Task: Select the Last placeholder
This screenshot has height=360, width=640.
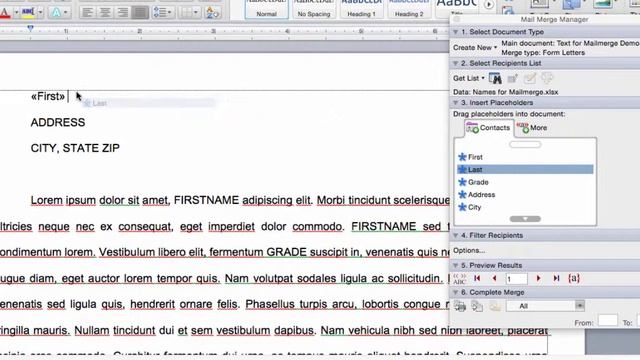Action: coord(525,169)
